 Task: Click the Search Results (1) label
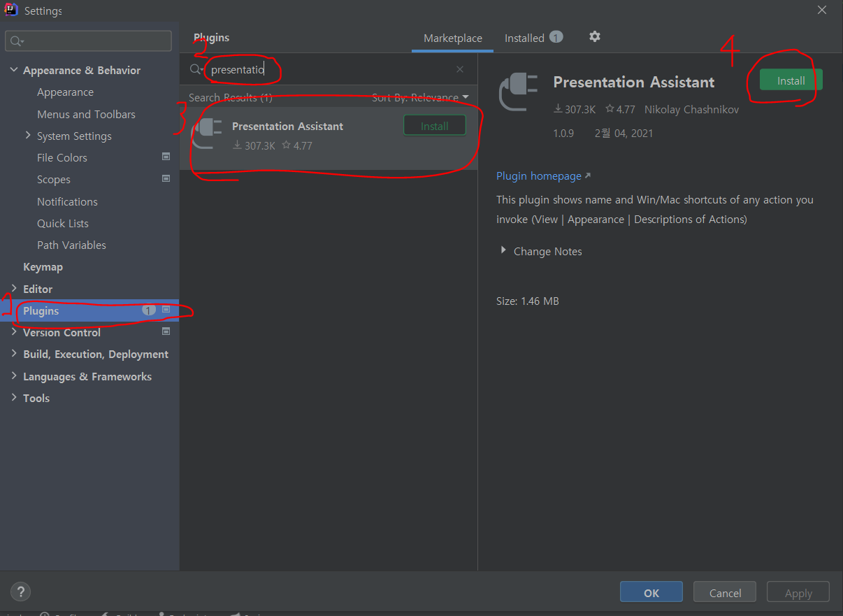point(231,98)
